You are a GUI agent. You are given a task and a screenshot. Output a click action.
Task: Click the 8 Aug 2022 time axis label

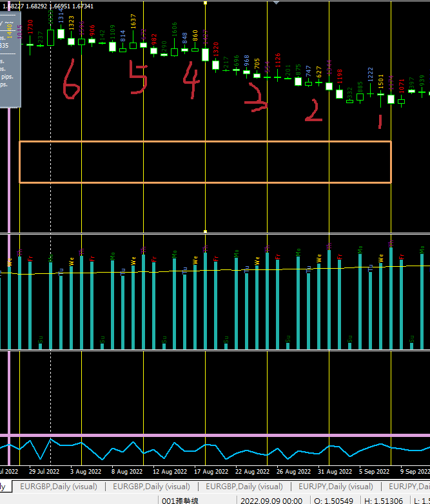[x=127, y=472]
